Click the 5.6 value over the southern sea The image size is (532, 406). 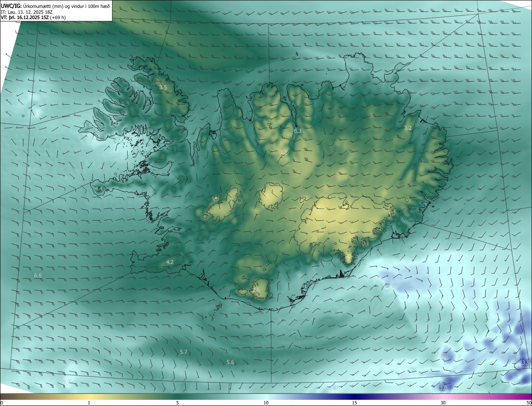[x=230, y=362]
